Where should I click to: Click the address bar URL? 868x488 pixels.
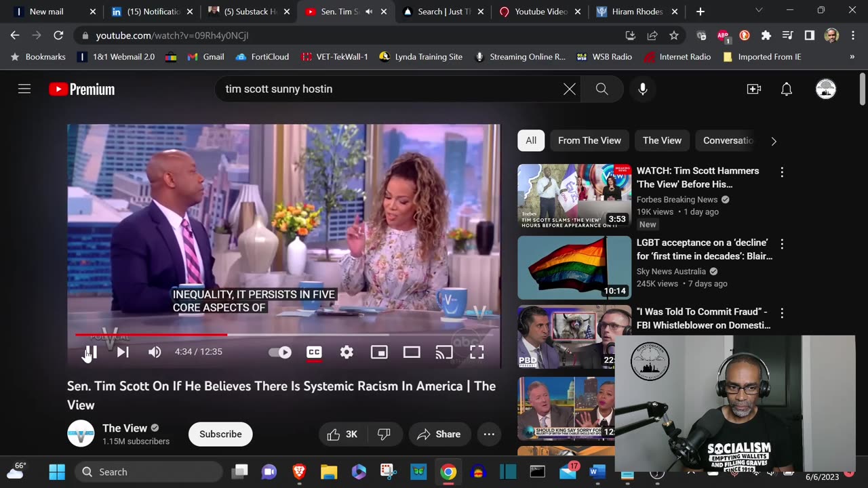click(172, 35)
